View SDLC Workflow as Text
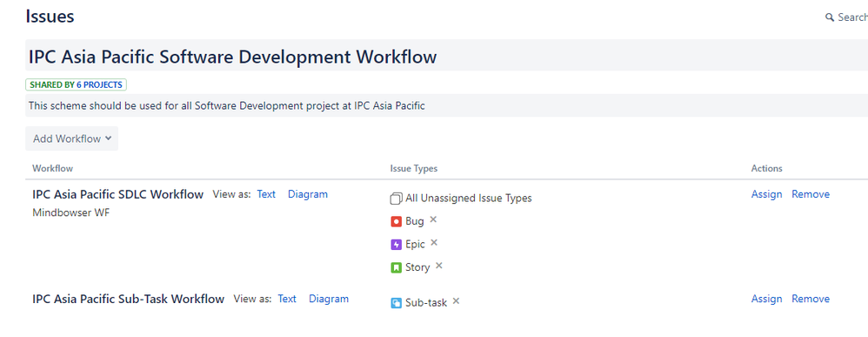 [x=266, y=194]
